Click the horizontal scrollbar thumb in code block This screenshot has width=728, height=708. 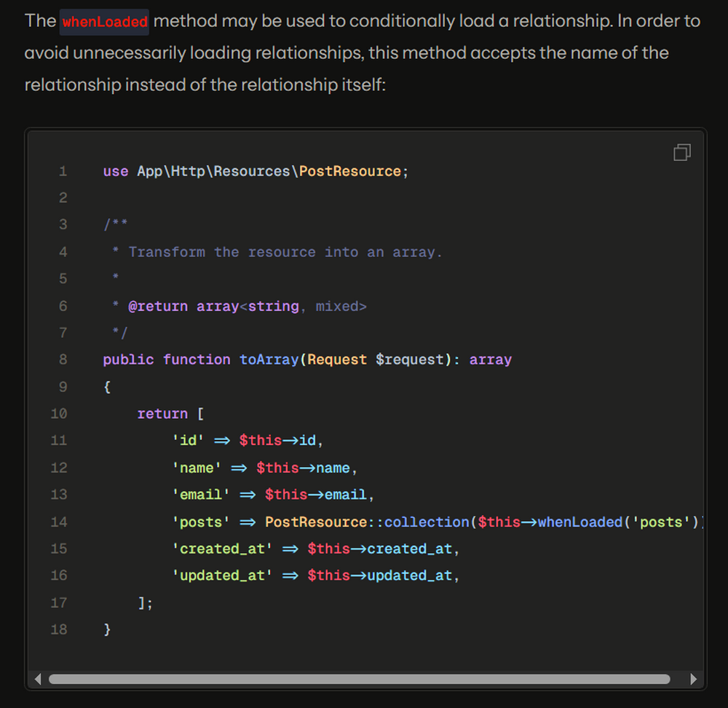pos(359,679)
